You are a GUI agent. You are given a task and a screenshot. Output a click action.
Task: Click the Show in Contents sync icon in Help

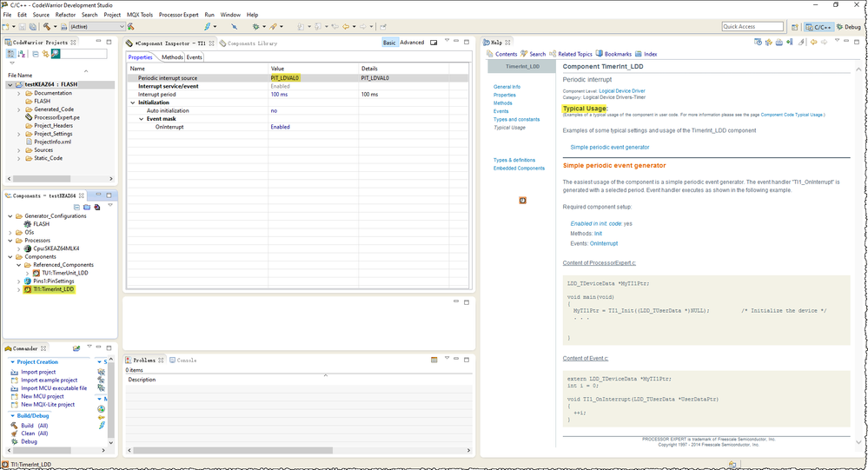pyautogui.click(x=768, y=42)
